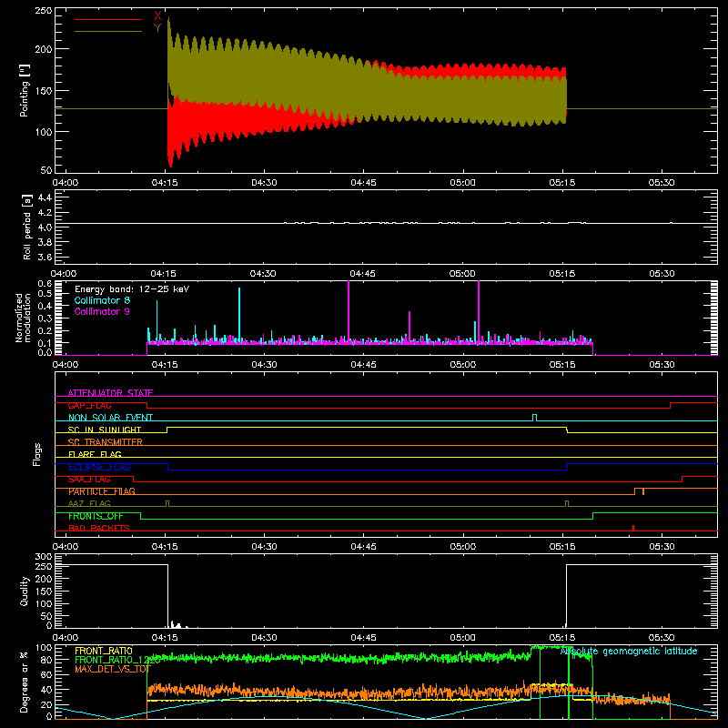Click the Collimator 8 legend entry
Image resolution: width=728 pixels, height=728 pixels.
click(x=102, y=300)
